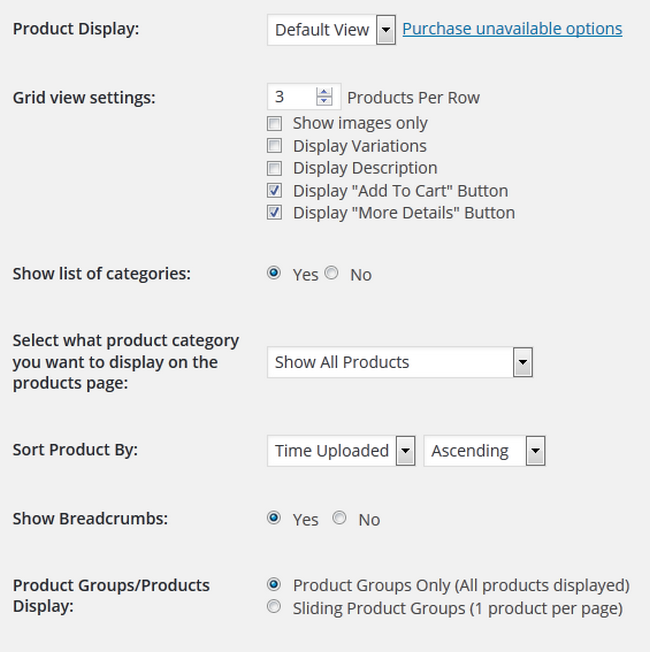This screenshot has width=650, height=652.
Task: Tick the Display Description checkbox
Action: point(274,168)
